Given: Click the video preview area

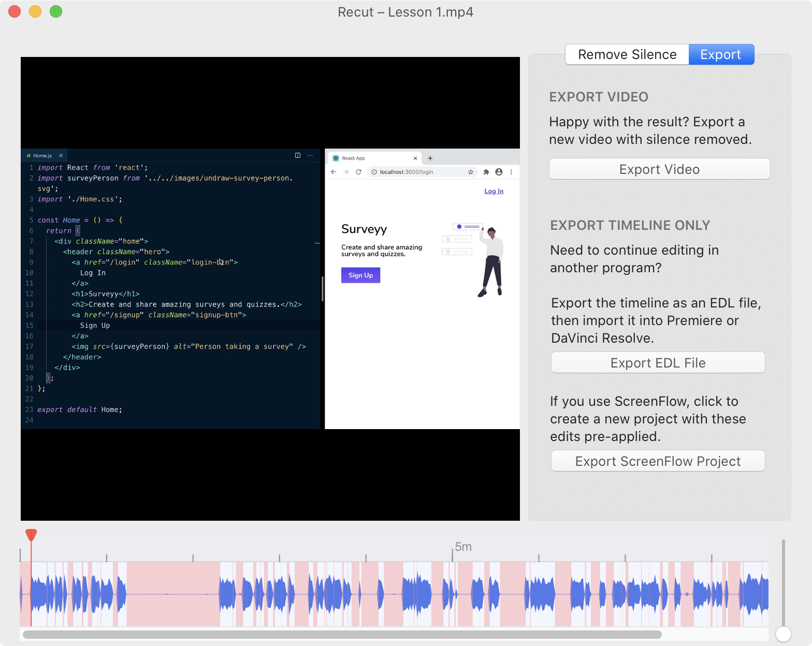Looking at the screenshot, I should coord(270,289).
